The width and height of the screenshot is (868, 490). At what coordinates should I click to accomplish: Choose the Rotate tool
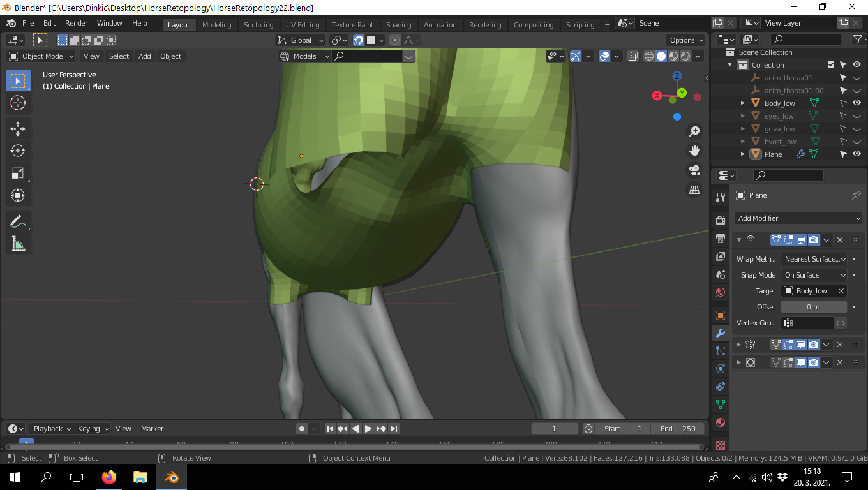point(18,151)
